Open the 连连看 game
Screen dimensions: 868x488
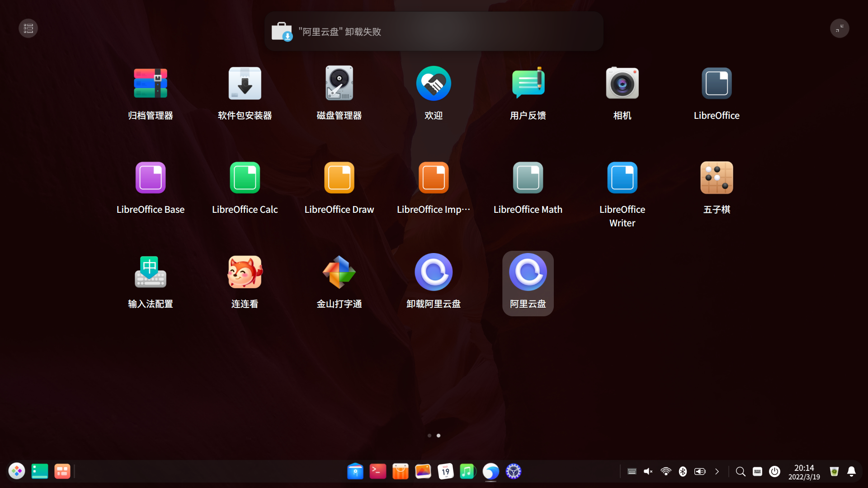tap(245, 272)
